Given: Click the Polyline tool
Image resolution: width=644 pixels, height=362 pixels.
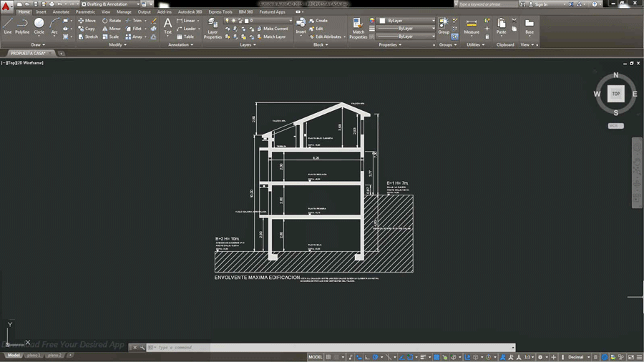Looking at the screenshot, I should tap(22, 26).
